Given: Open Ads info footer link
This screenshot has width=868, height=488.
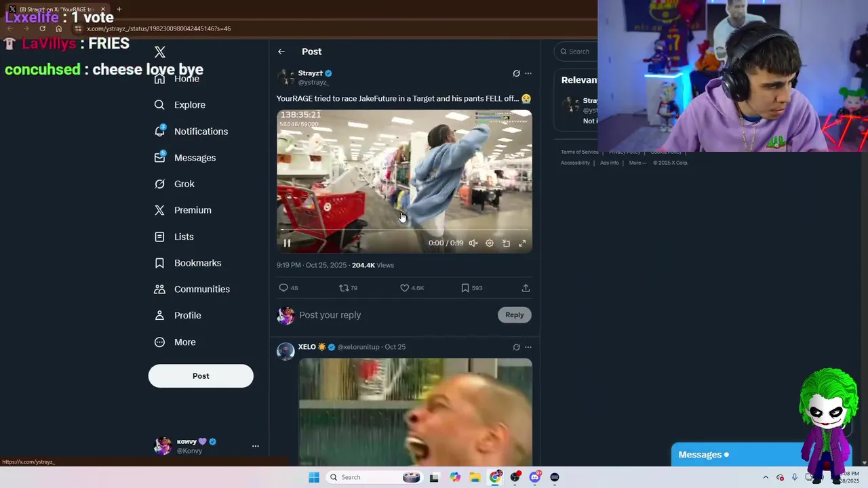Looking at the screenshot, I should click(609, 163).
